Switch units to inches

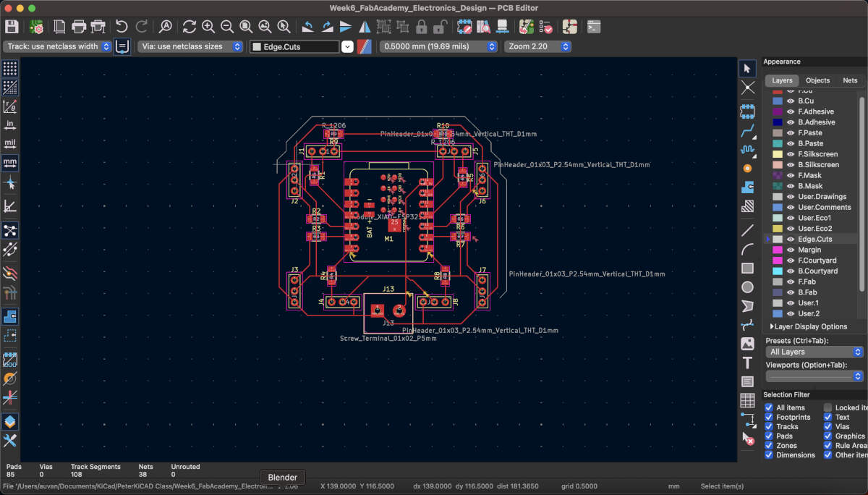coord(10,124)
